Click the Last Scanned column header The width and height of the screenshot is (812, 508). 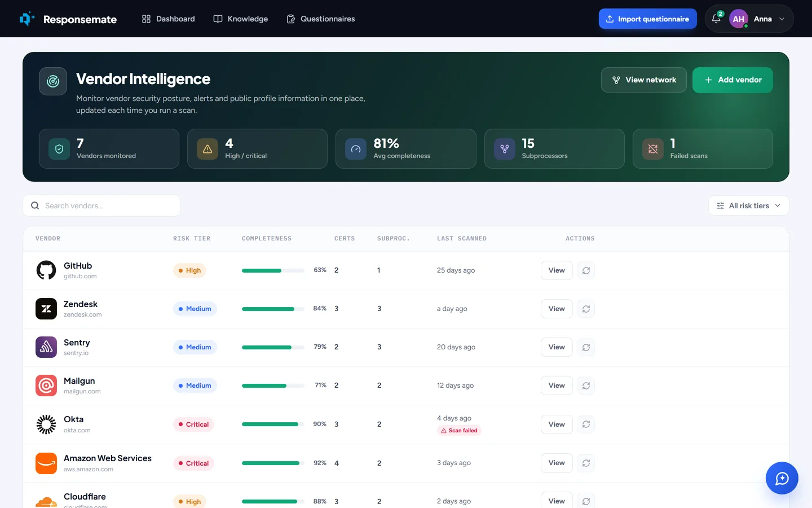[x=462, y=239]
